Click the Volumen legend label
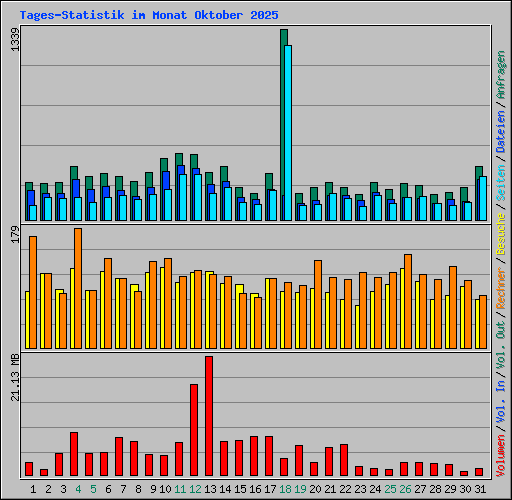 pos(501,456)
